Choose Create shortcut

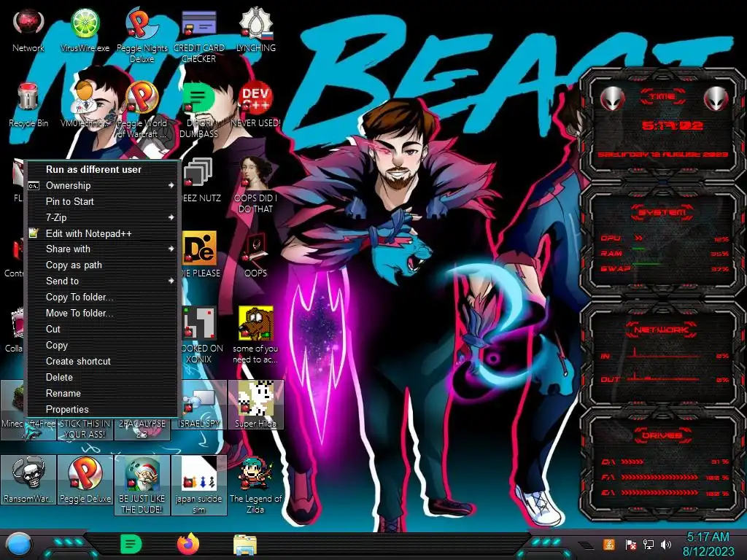(x=102, y=362)
